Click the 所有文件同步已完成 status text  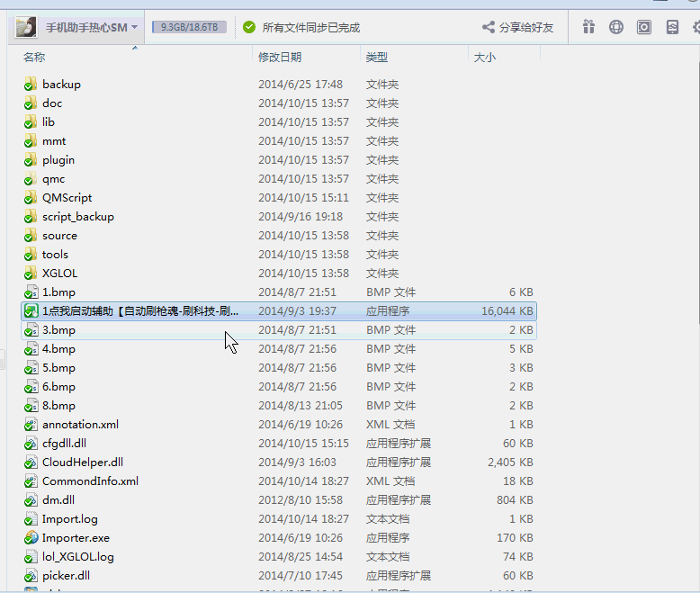point(311,28)
